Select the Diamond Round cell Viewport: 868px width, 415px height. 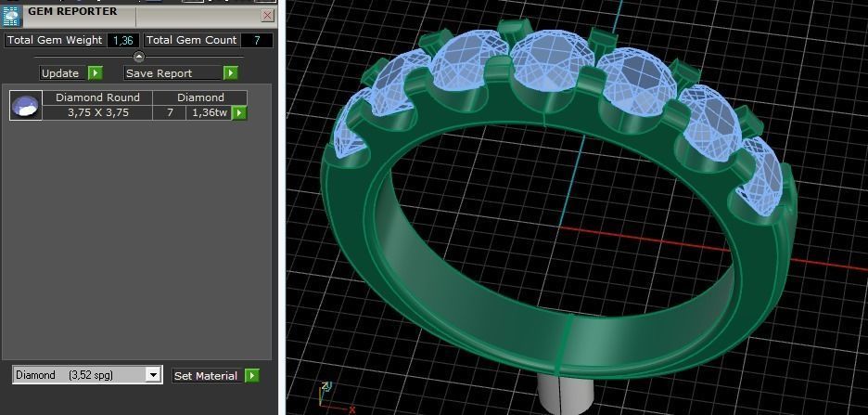pos(97,97)
